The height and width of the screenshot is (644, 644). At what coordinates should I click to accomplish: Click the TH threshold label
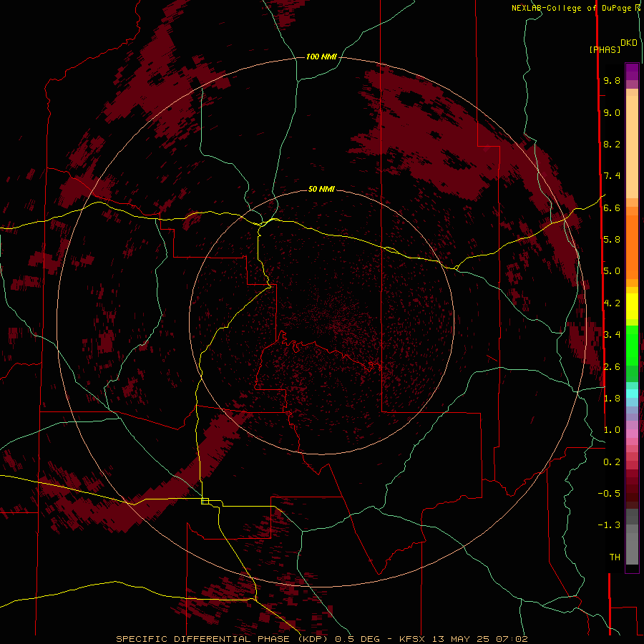[615, 557]
